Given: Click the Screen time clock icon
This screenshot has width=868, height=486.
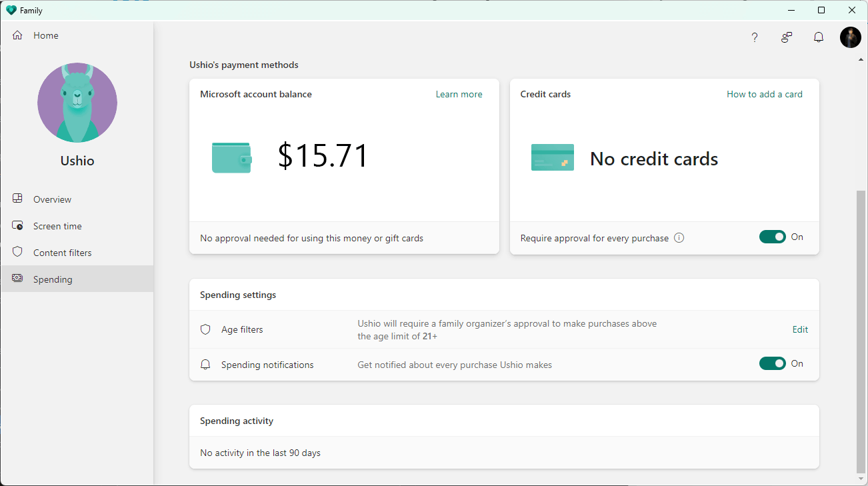Looking at the screenshot, I should click(17, 225).
